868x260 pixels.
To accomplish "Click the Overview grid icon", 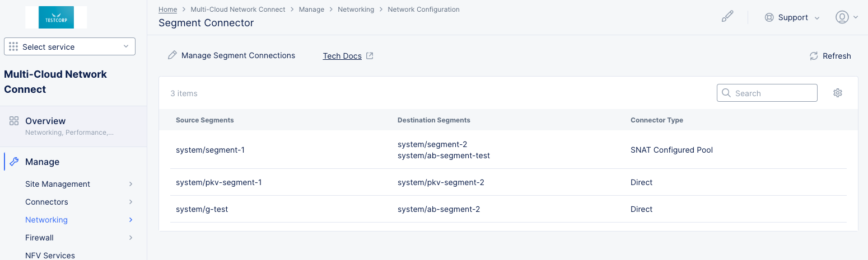I will (x=14, y=121).
